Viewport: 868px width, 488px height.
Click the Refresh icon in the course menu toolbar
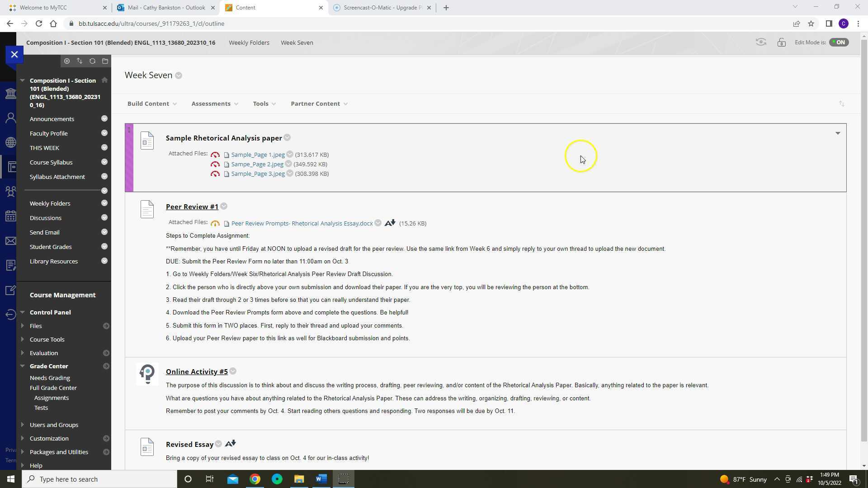[x=92, y=61]
